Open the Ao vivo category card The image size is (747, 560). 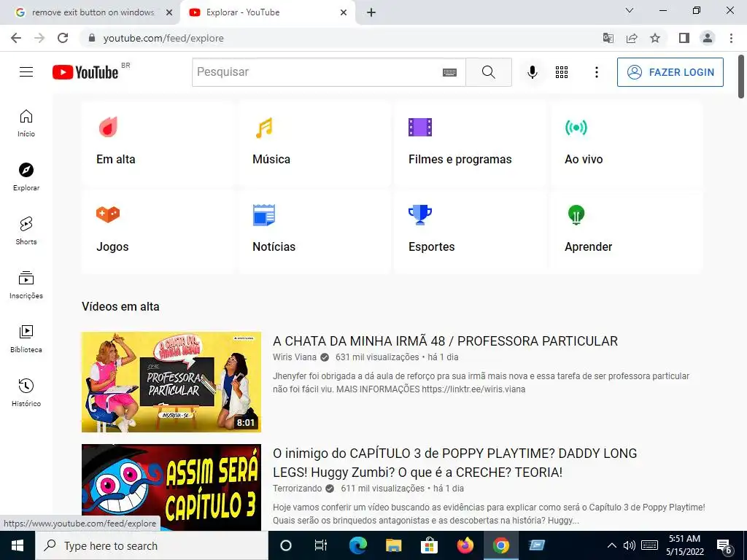coord(626,143)
